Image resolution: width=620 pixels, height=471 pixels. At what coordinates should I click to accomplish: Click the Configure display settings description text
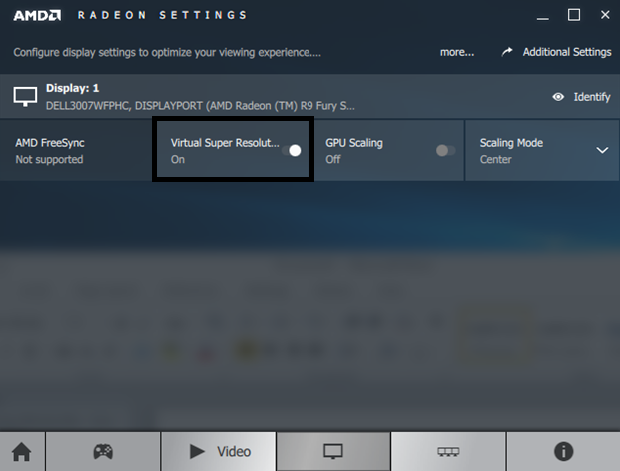pos(167,52)
